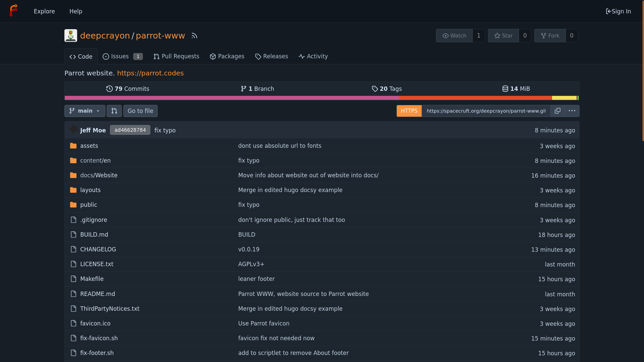Fork the parrot-www repository
The width and height of the screenshot is (644, 362).
point(550,36)
